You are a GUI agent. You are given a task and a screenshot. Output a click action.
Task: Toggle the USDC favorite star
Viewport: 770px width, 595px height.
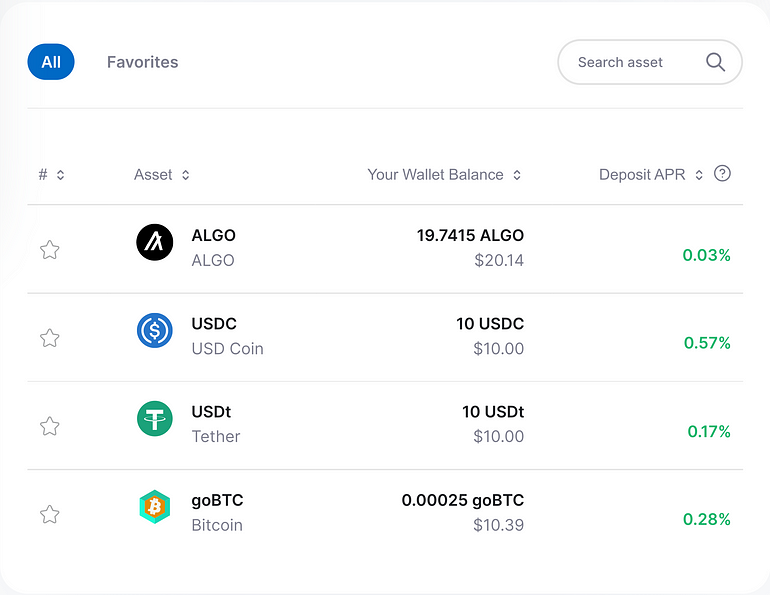pyautogui.click(x=50, y=338)
